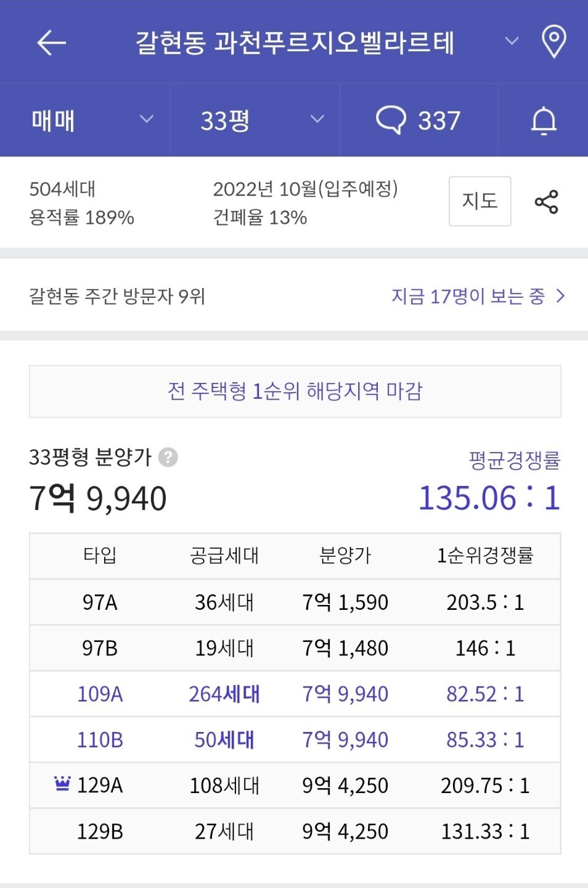The width and height of the screenshot is (588, 888).
Task: Click the 131.33 : 1 competition rate
Action: coord(485,831)
